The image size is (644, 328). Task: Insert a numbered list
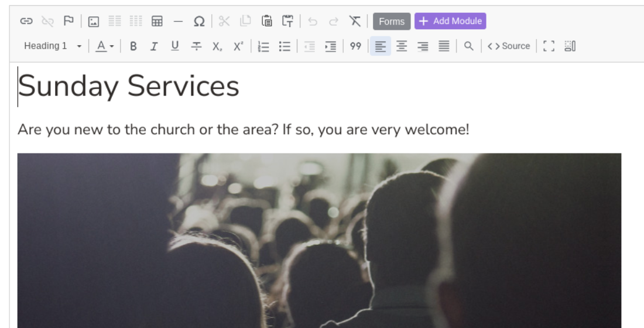click(x=263, y=46)
